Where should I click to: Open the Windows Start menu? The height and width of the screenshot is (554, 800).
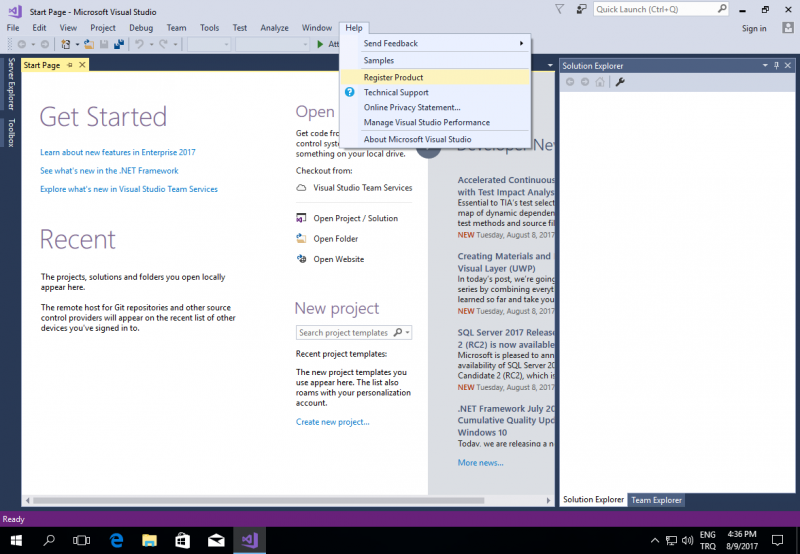point(16,540)
